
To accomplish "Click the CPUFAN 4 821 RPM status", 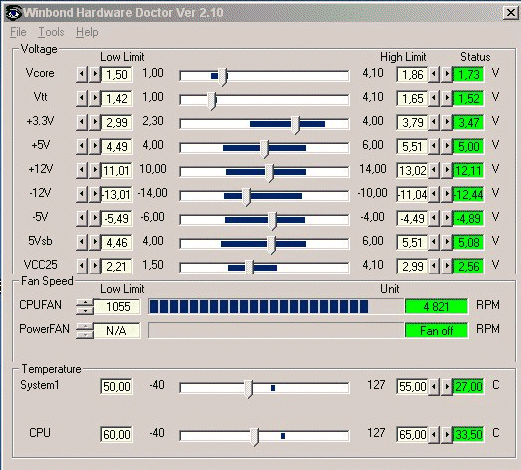I will point(436,306).
